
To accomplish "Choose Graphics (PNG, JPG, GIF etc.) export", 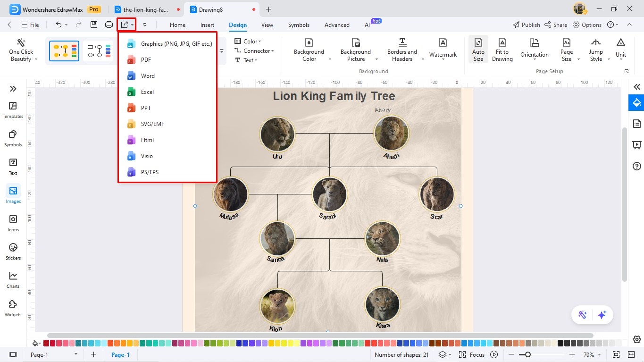I will click(x=167, y=44).
